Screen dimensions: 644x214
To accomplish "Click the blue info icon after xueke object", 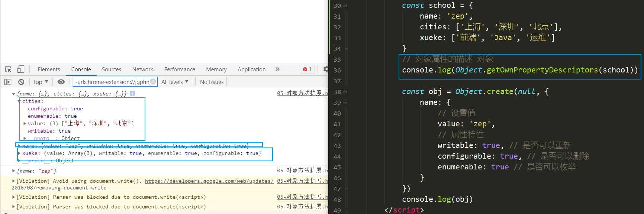I will (x=132, y=94).
